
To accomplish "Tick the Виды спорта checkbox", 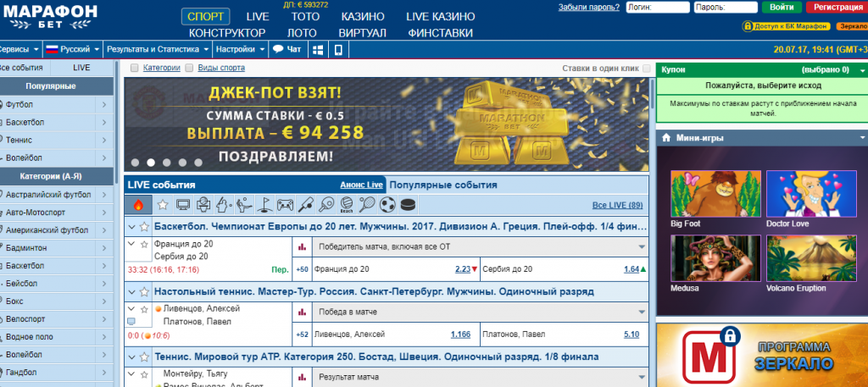I will click(189, 68).
